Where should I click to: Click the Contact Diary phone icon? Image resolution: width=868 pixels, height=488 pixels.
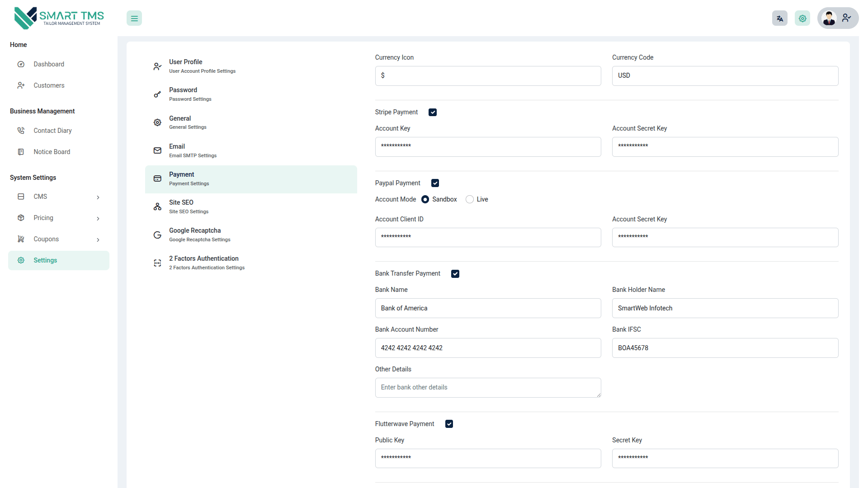(x=21, y=131)
